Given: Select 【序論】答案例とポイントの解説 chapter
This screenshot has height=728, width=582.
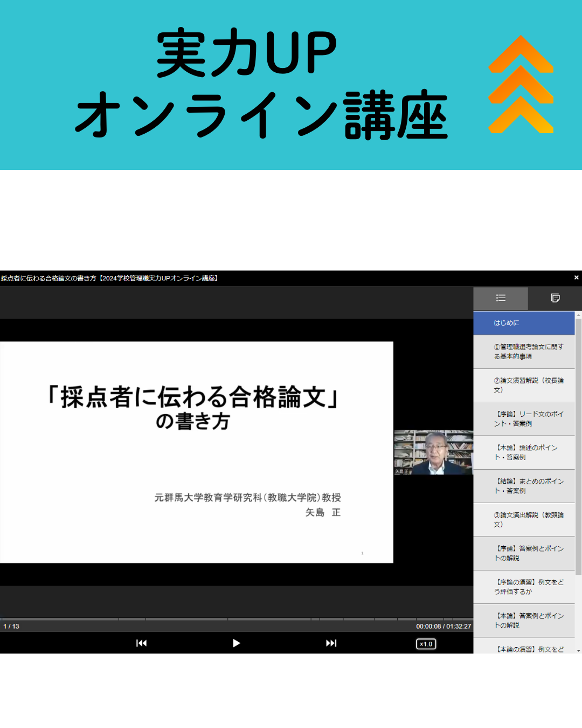Looking at the screenshot, I should (x=524, y=553).
